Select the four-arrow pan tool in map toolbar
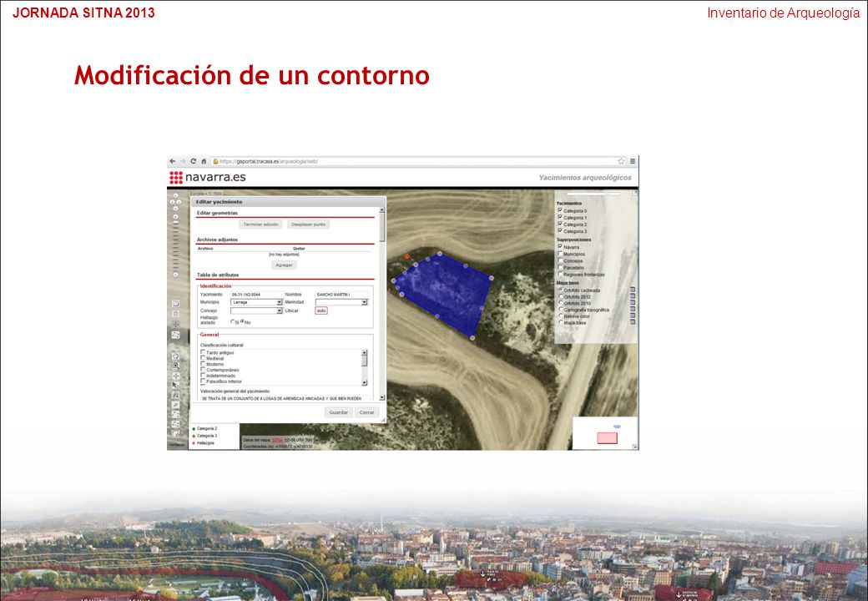 [x=175, y=376]
